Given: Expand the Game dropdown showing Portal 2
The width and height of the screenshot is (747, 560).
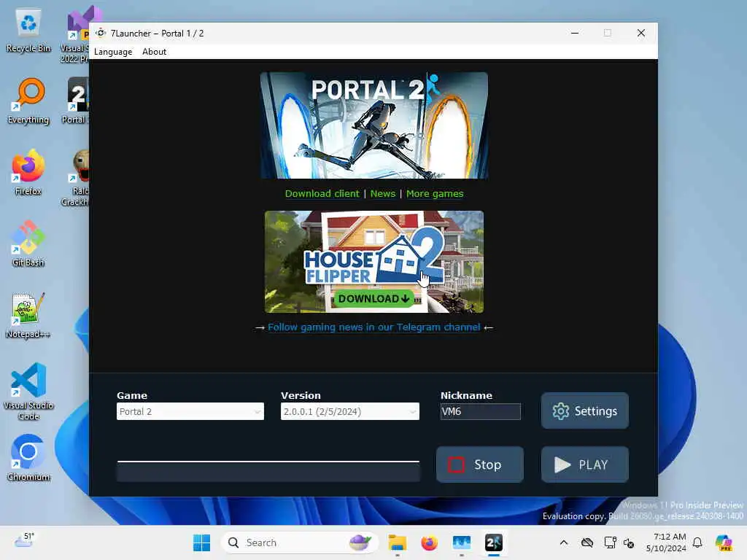Looking at the screenshot, I should (190, 411).
